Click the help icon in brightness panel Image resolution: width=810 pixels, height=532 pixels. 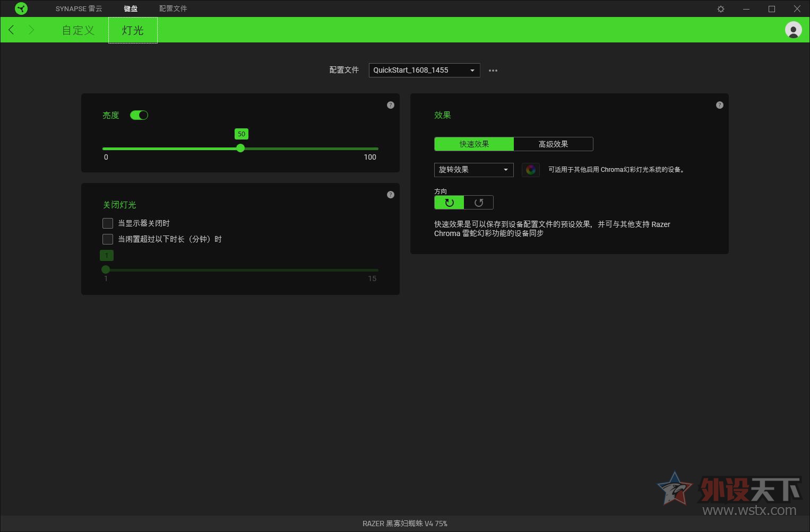pos(391,105)
